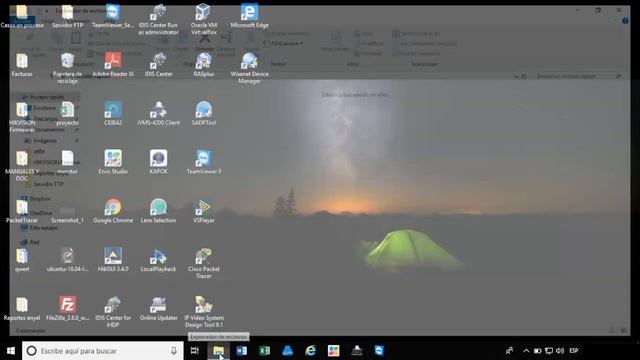Viewport: 640px width, 360px height.
Task: Open IP Video System Design Tool 9.1
Action: point(204,312)
